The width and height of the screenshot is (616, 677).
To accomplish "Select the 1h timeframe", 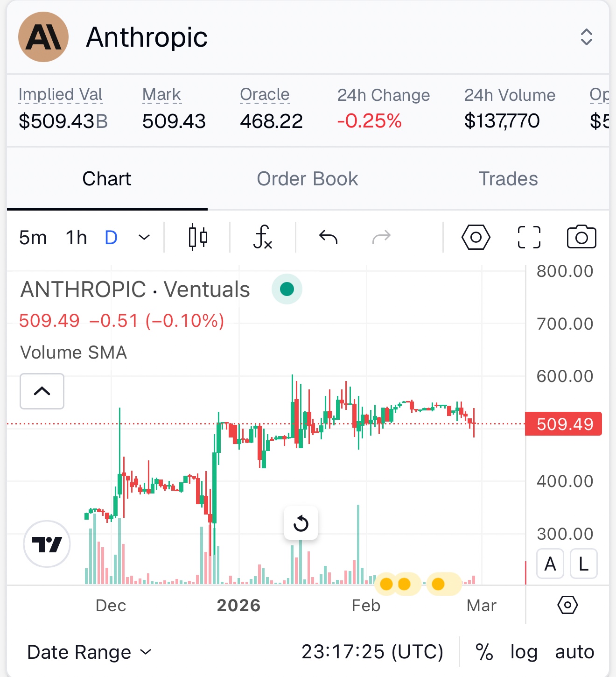I will coord(77,238).
